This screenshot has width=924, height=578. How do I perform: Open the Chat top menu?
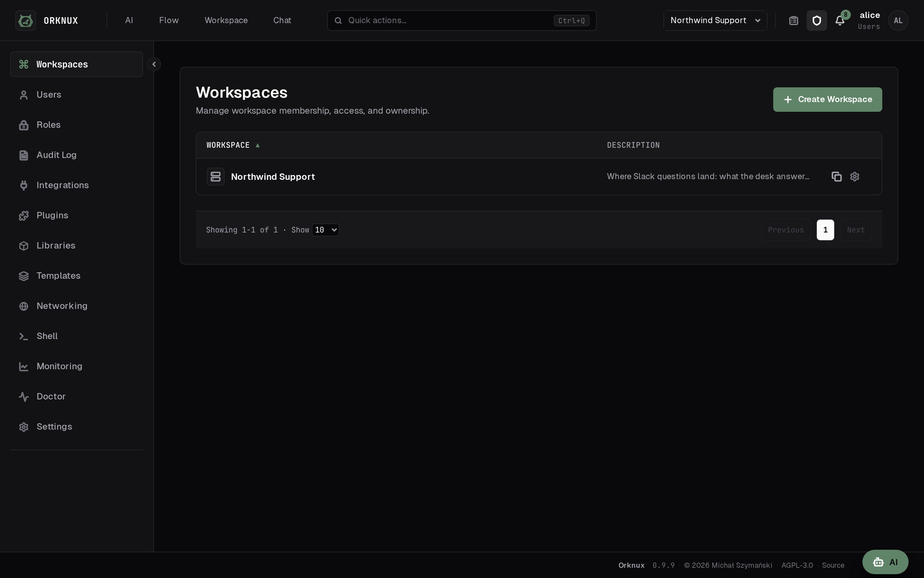(282, 21)
